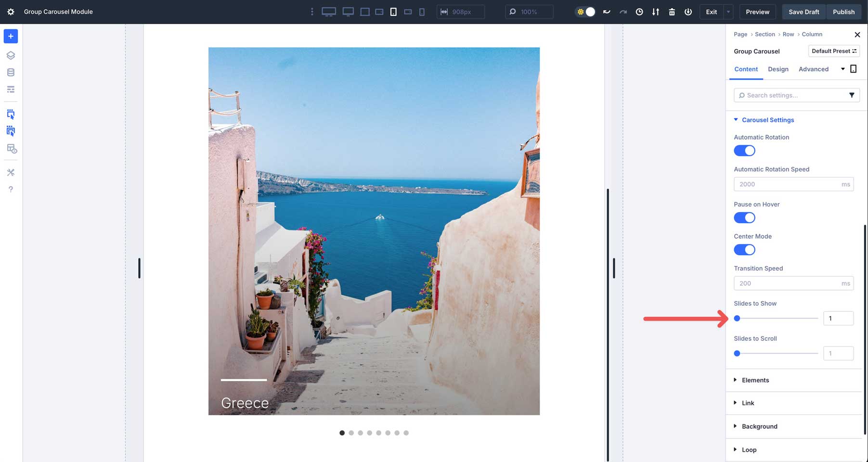Open the help icon in the sidebar
The height and width of the screenshot is (462, 868).
pyautogui.click(x=11, y=189)
